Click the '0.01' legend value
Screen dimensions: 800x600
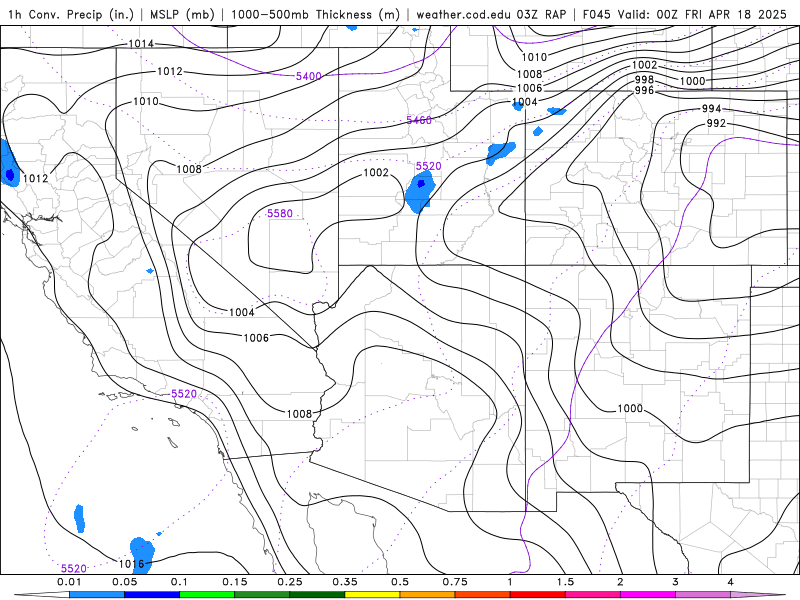click(69, 582)
